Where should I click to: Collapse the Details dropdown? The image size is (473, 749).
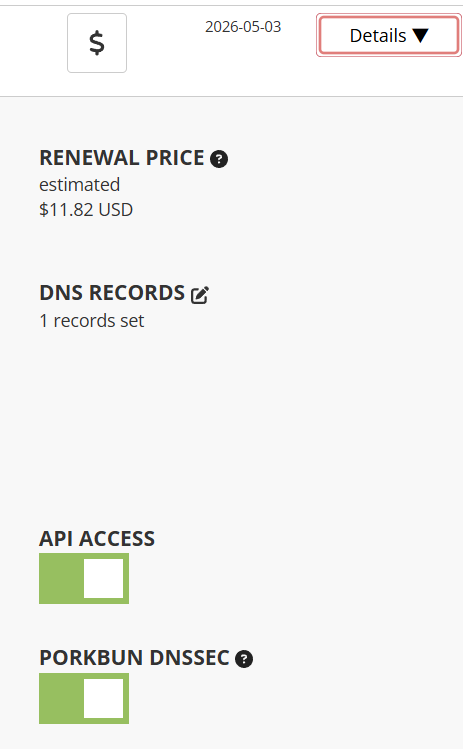coord(389,35)
